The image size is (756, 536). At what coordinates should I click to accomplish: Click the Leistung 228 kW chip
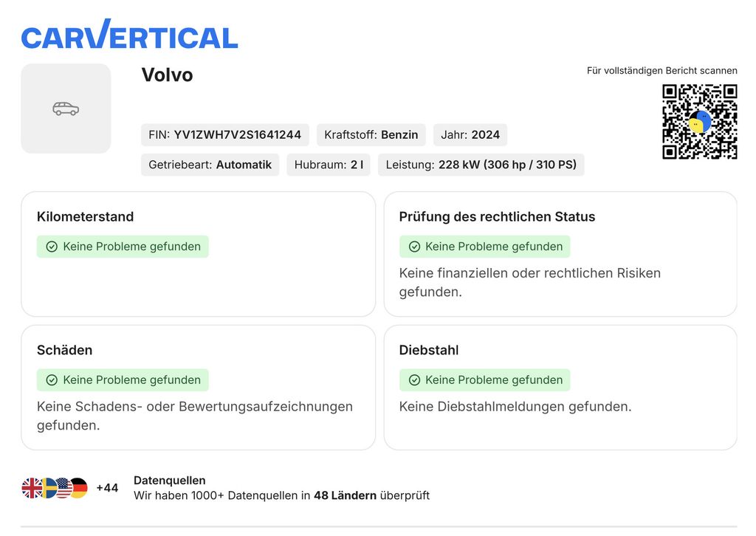(481, 165)
